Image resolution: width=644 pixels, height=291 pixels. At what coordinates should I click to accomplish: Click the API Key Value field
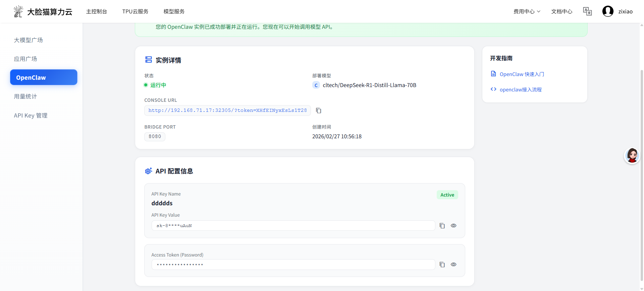[293, 226]
